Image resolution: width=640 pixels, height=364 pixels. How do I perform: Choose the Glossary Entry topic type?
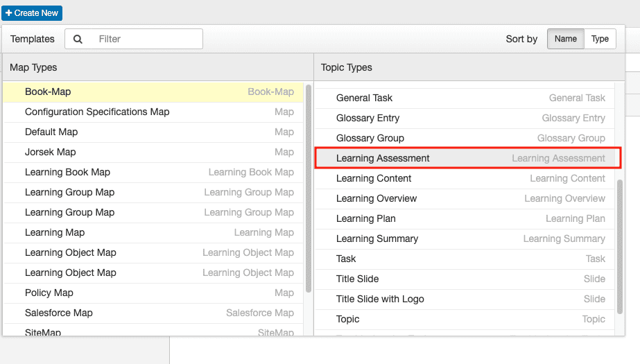coord(465,118)
